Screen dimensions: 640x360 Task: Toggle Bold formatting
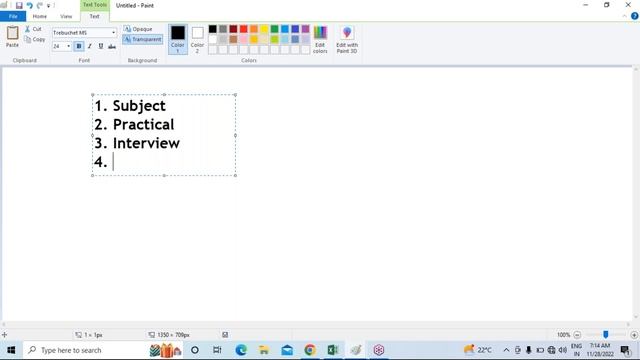click(x=79, y=46)
